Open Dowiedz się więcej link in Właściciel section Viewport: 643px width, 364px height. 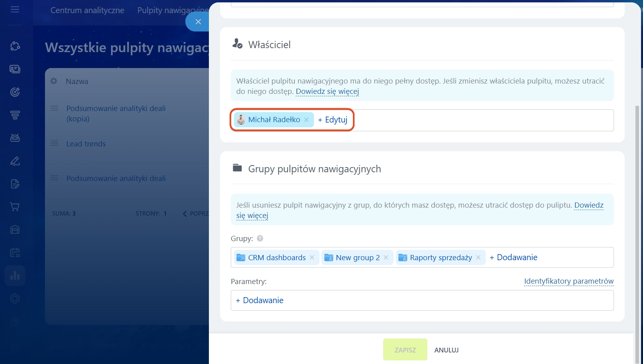327,91
